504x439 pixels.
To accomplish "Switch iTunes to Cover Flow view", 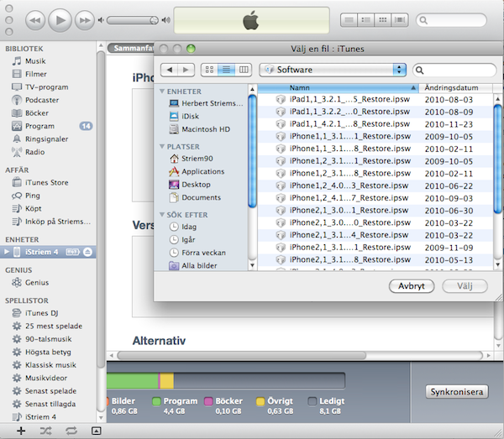I will coord(400,20).
